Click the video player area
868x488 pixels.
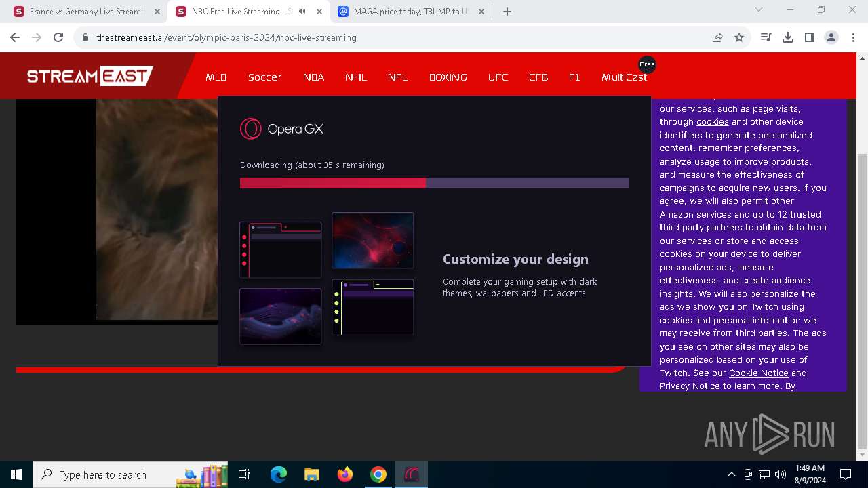(x=117, y=210)
